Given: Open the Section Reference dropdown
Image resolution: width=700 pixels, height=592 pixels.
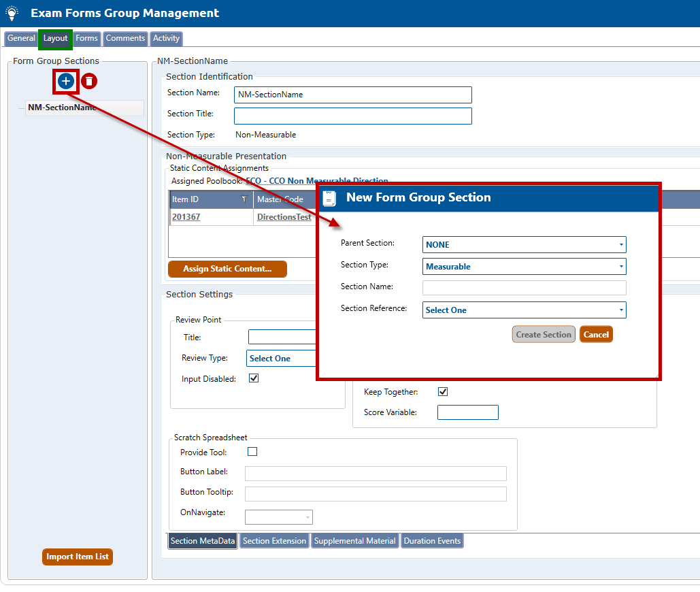Looking at the screenshot, I should click(524, 310).
